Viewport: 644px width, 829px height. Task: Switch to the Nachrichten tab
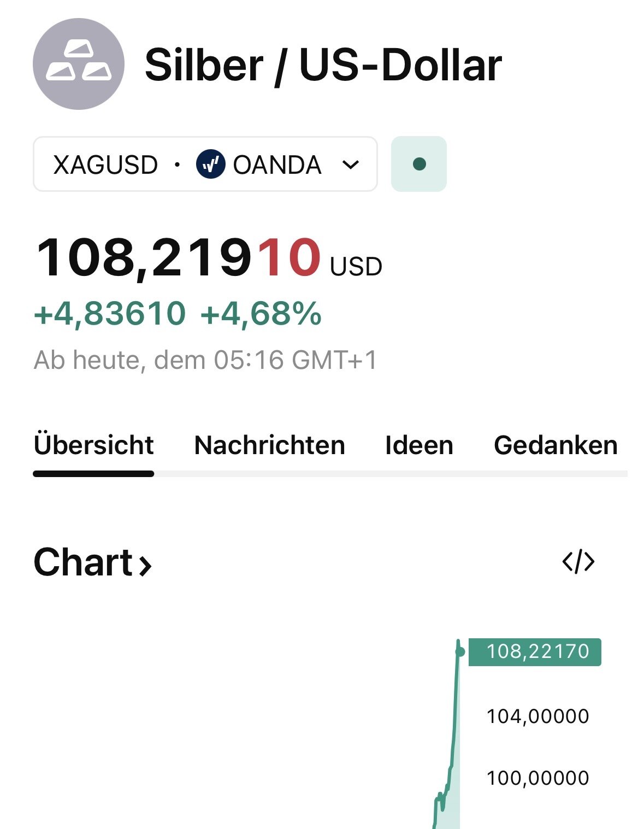point(269,445)
